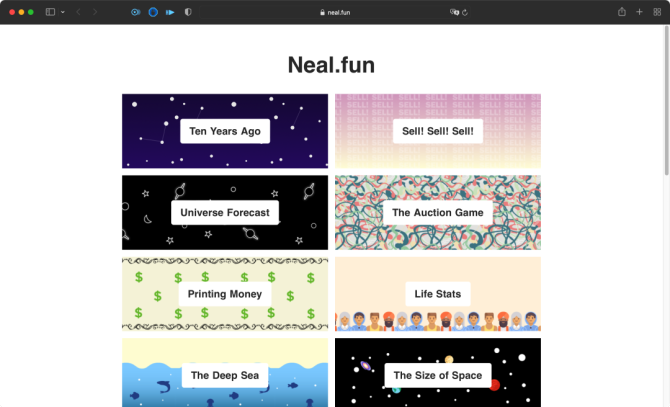Toggle the Safari sidebar
Image resolution: width=670 pixels, height=407 pixels.
pyautogui.click(x=50, y=12)
